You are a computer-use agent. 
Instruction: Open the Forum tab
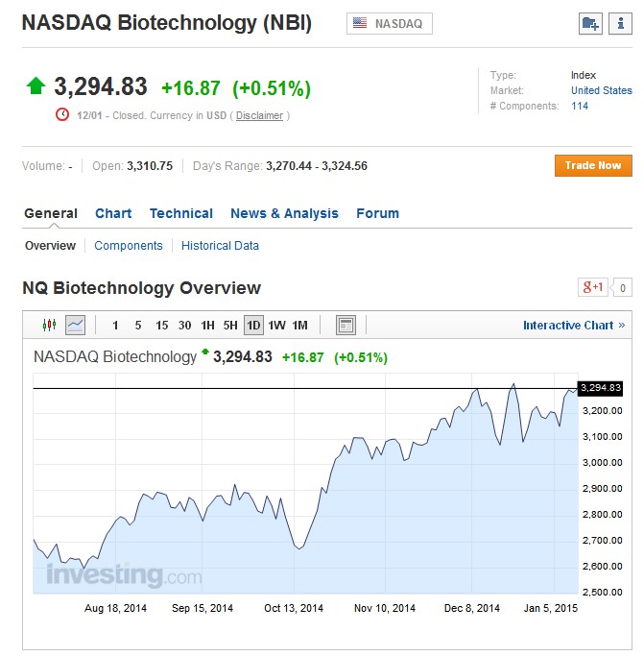coord(377,213)
